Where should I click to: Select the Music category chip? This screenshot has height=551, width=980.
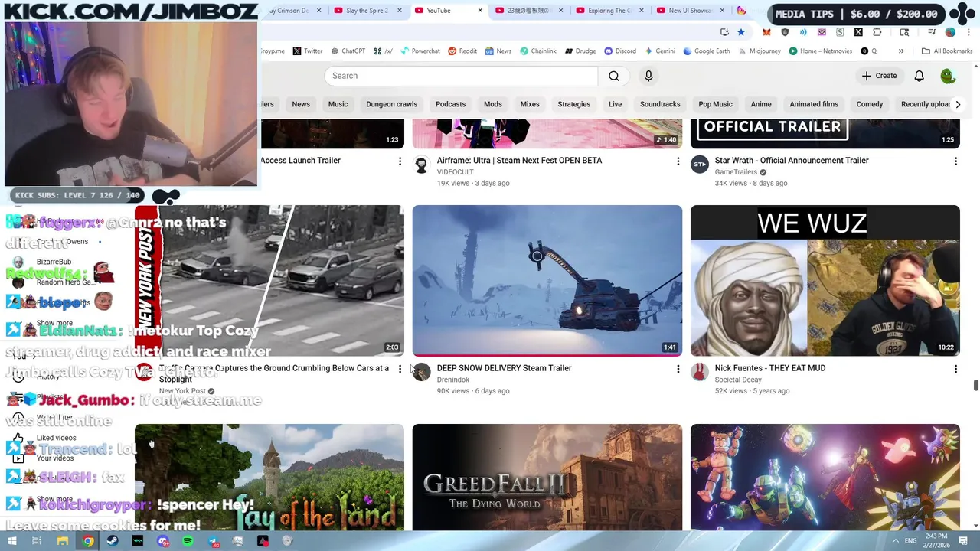point(338,104)
